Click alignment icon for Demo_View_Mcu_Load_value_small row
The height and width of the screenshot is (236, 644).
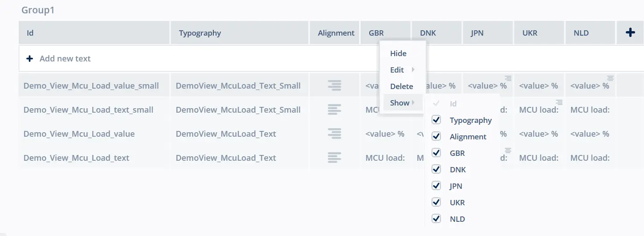(334, 85)
